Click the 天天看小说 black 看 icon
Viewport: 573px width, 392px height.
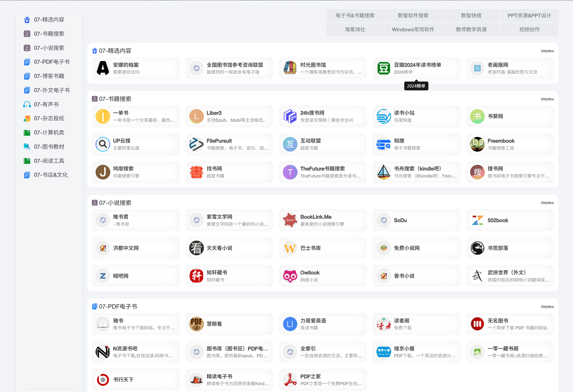(x=197, y=248)
